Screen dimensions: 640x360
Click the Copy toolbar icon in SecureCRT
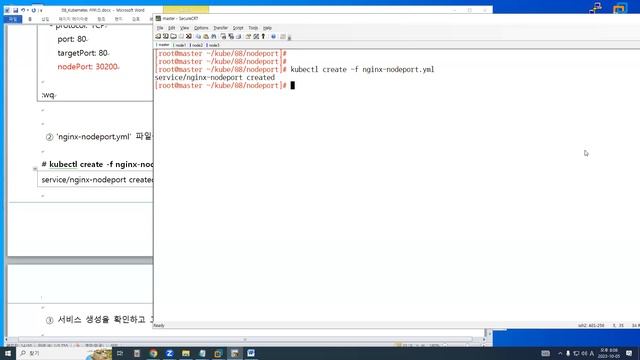tap(198, 36)
